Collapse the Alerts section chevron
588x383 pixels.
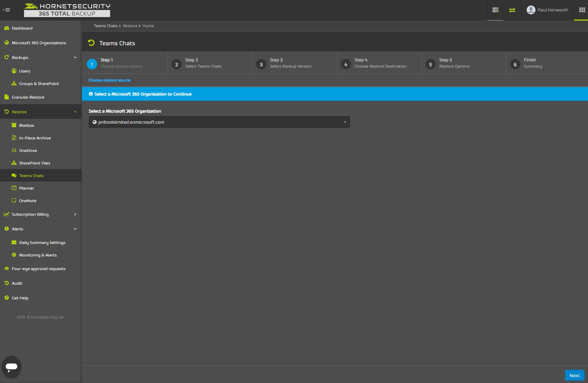point(75,229)
